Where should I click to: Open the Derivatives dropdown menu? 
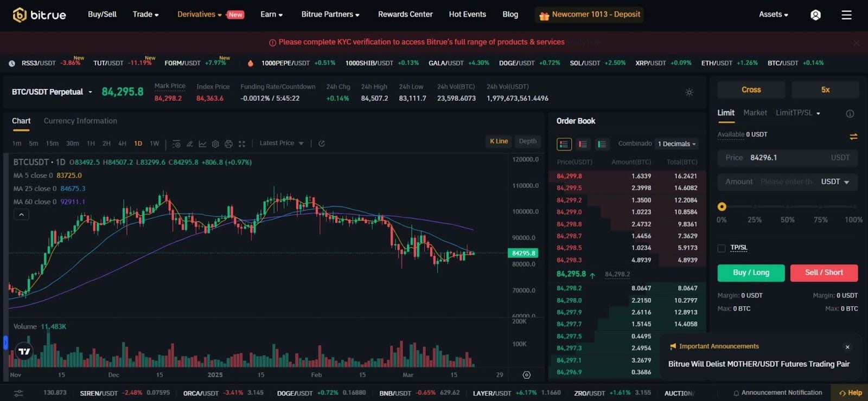tap(199, 15)
